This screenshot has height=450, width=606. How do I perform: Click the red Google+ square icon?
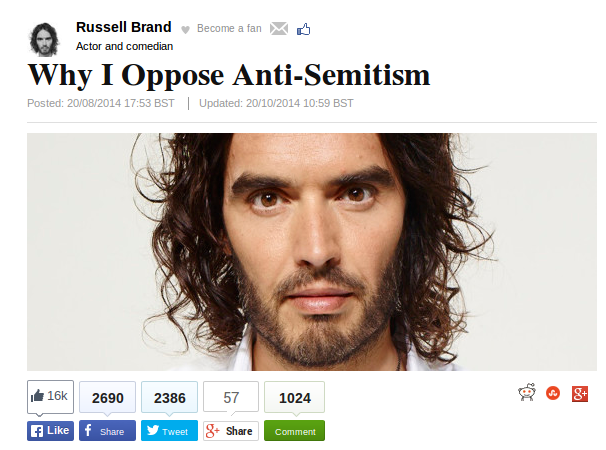pos(580,394)
